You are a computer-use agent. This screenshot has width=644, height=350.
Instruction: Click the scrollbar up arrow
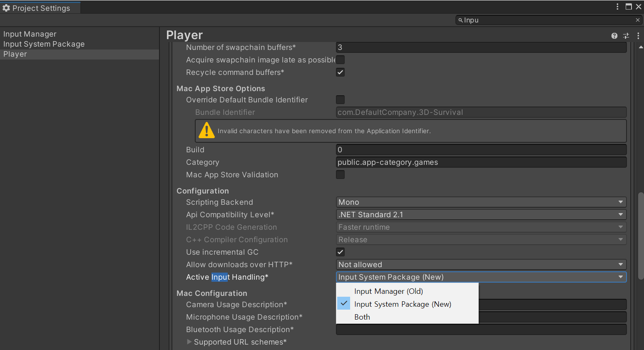641,47
